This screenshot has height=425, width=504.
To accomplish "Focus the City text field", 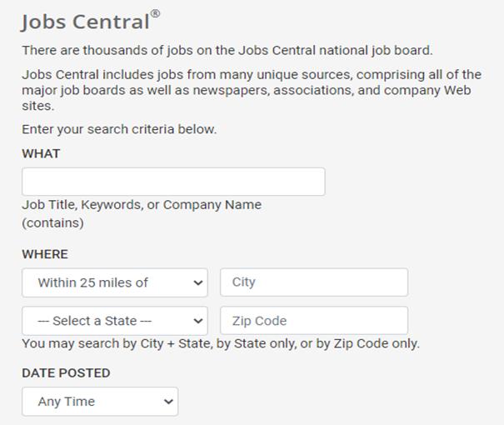I will coord(314,282).
